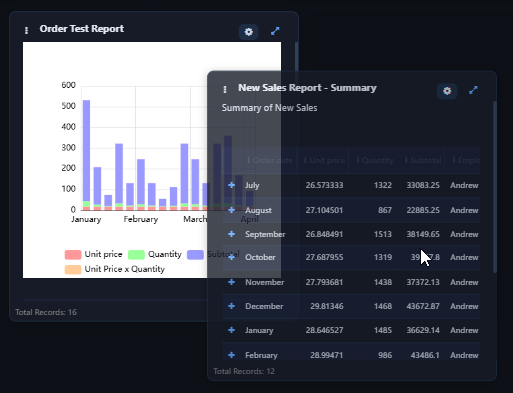
Task: Select cell value 37372.13
Action: pyautogui.click(x=423, y=282)
